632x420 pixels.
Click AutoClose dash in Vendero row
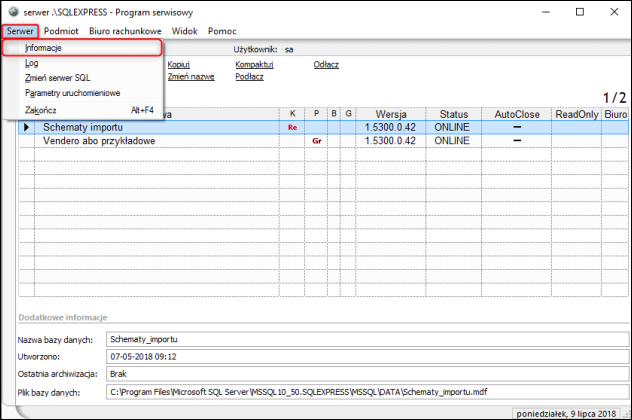tap(517, 141)
